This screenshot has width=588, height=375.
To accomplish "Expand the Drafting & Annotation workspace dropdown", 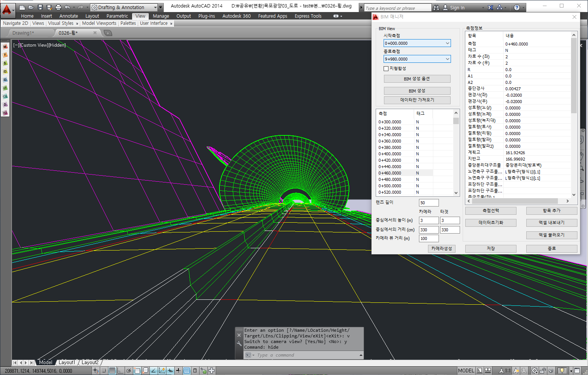I will click(x=155, y=7).
